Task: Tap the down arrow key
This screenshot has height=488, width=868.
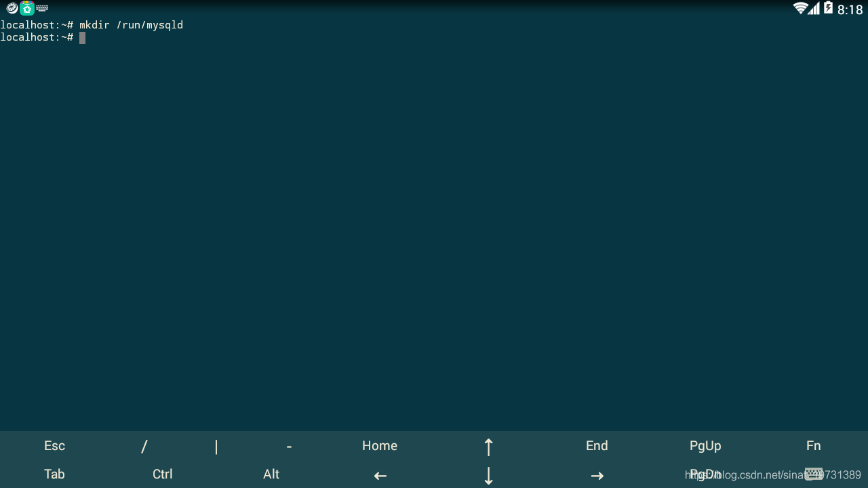Action: [x=488, y=475]
